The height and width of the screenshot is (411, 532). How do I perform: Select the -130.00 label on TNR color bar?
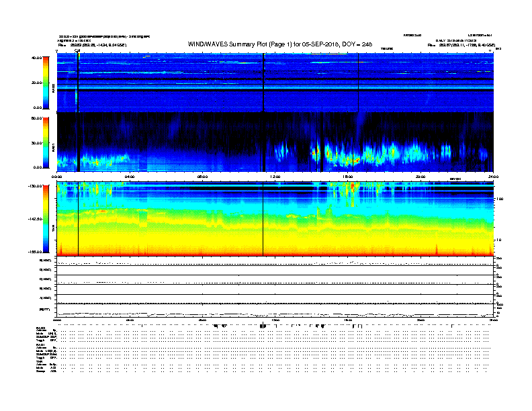point(35,186)
